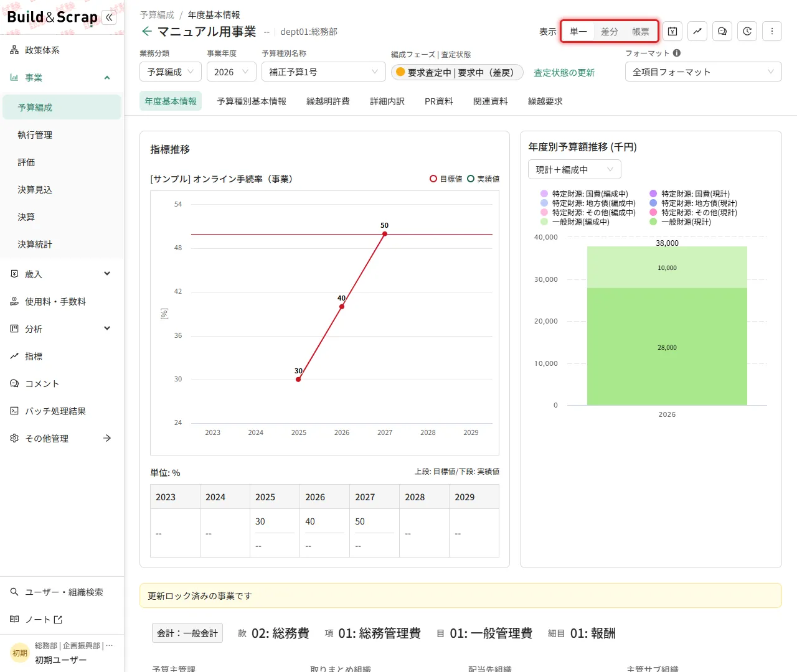This screenshot has width=797, height=672.
Task: Click the その他管理 gear icon
Action: [x=14, y=438]
